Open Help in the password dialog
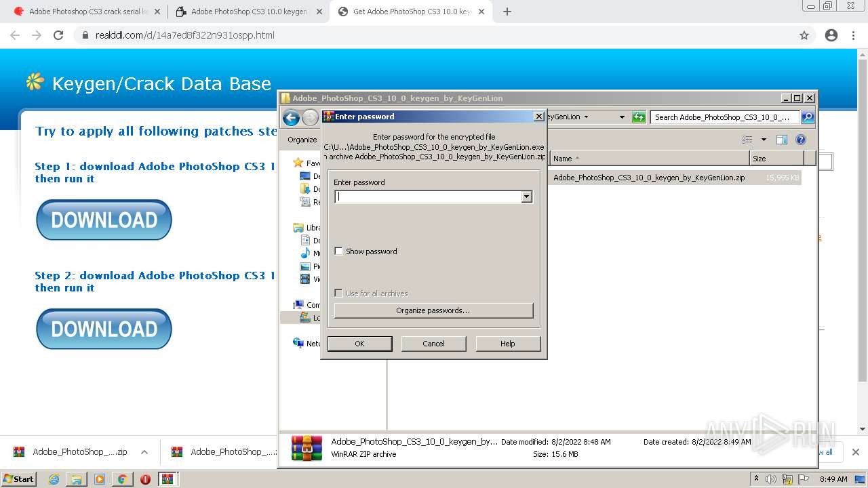 tap(508, 344)
